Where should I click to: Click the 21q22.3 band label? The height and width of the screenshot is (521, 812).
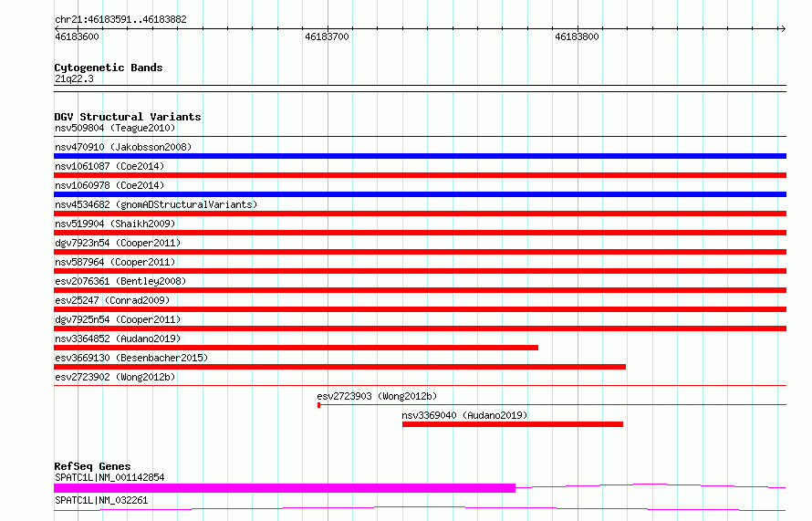tap(74, 78)
